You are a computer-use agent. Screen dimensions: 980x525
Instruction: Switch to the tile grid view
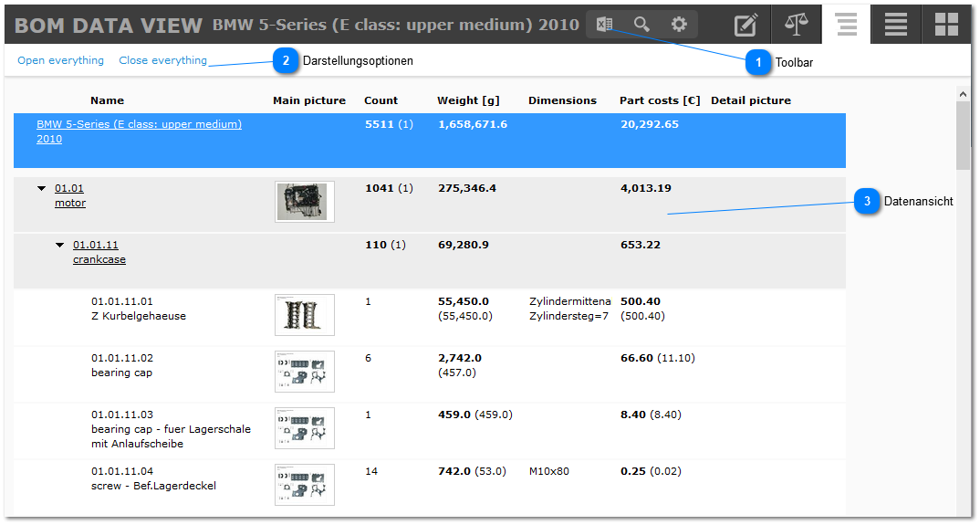pyautogui.click(x=946, y=25)
